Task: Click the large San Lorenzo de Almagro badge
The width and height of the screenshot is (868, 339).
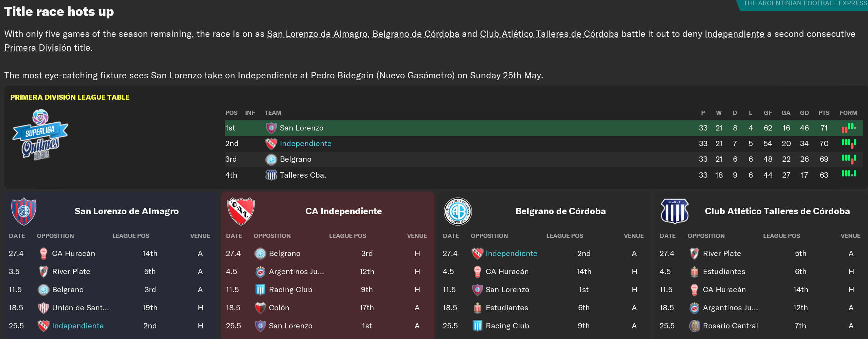Action: tap(24, 211)
